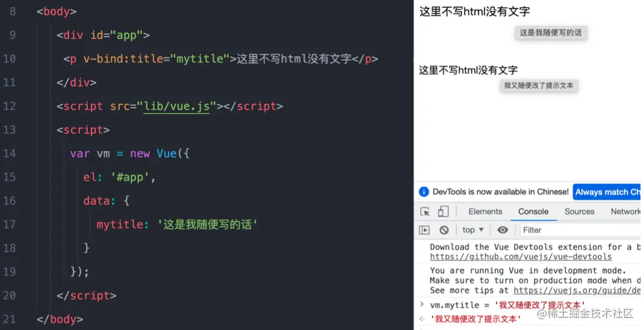Switch to the Sources tab
644x330 pixels.
pos(579,212)
